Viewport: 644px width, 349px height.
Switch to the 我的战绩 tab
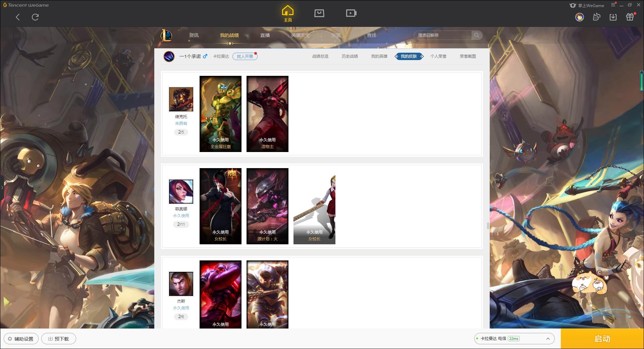[229, 35]
